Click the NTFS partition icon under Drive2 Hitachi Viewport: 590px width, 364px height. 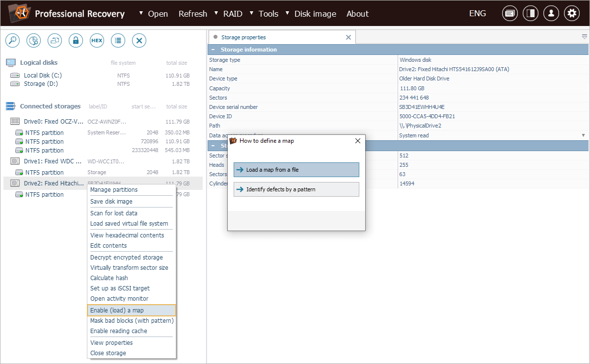19,195
